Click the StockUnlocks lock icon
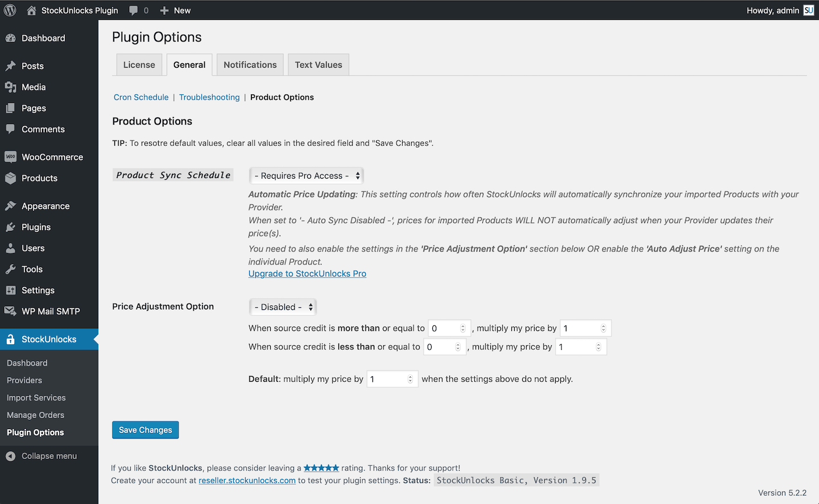The width and height of the screenshot is (819, 504). pos(10,339)
